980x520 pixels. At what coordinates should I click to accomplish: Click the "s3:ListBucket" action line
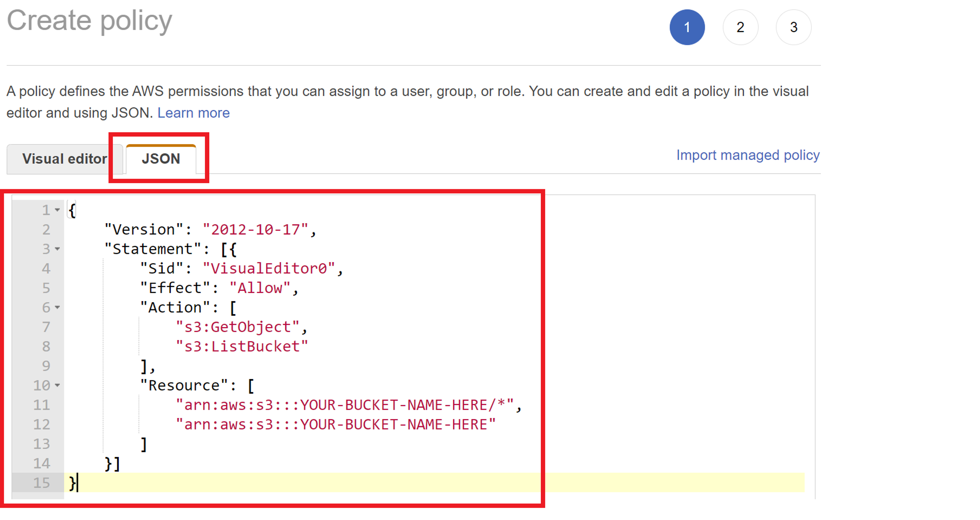click(x=242, y=347)
